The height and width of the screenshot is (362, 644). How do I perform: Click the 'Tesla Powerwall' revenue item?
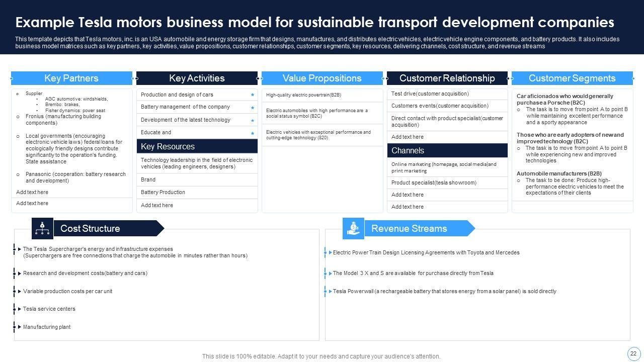pos(445,291)
